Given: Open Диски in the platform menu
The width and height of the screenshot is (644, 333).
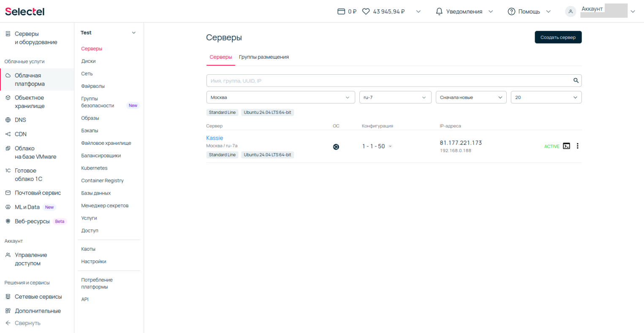Looking at the screenshot, I should coord(88,61).
